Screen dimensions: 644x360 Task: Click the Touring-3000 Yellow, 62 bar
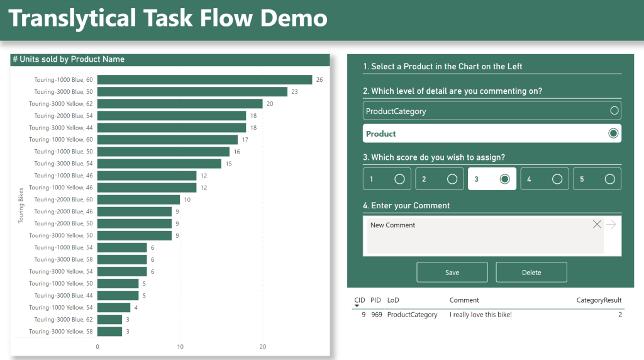[180, 104]
